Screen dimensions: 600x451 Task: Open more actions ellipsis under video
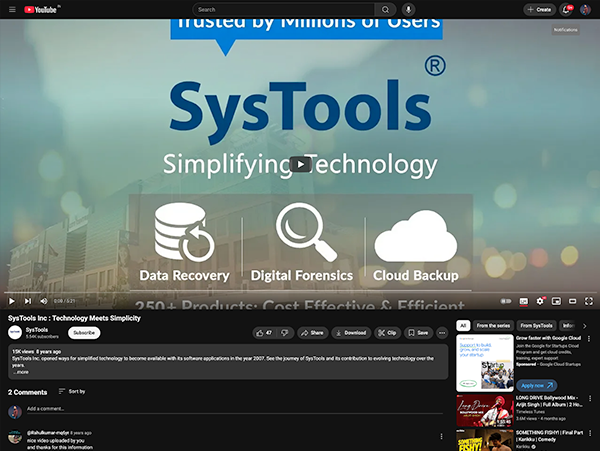coord(442,333)
